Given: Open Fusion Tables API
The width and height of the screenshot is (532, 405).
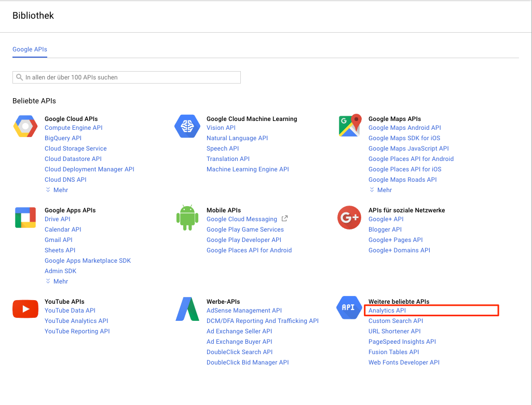Looking at the screenshot, I should (394, 352).
